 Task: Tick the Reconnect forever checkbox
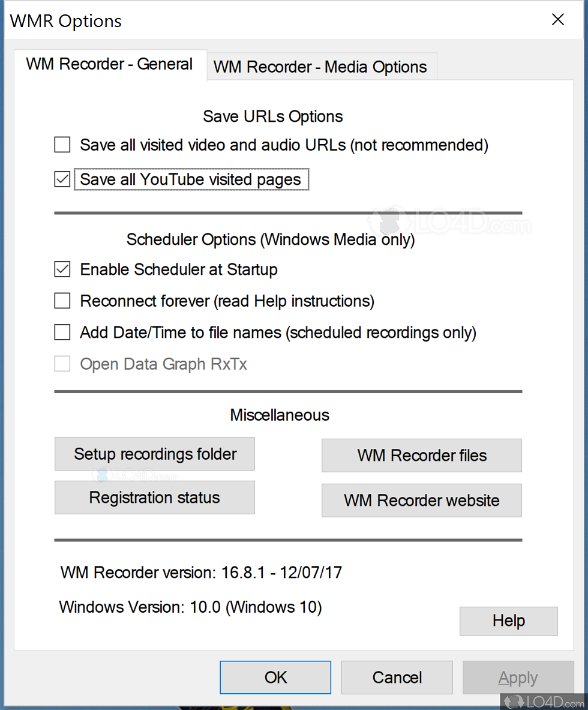[x=62, y=301]
